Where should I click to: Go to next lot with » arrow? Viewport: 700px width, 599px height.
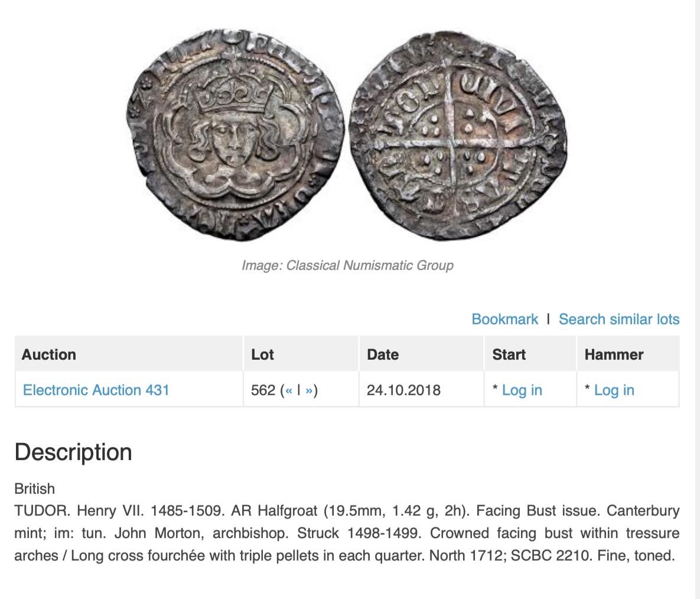click(x=309, y=390)
